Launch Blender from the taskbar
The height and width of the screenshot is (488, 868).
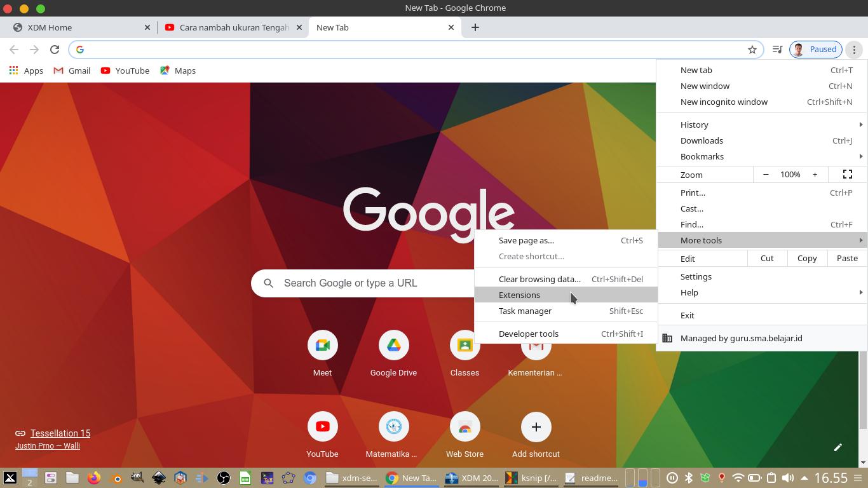(x=116, y=478)
